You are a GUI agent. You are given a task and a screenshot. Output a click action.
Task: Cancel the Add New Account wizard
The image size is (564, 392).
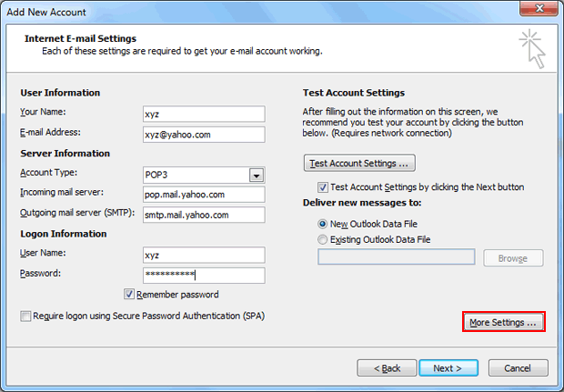tap(518, 368)
